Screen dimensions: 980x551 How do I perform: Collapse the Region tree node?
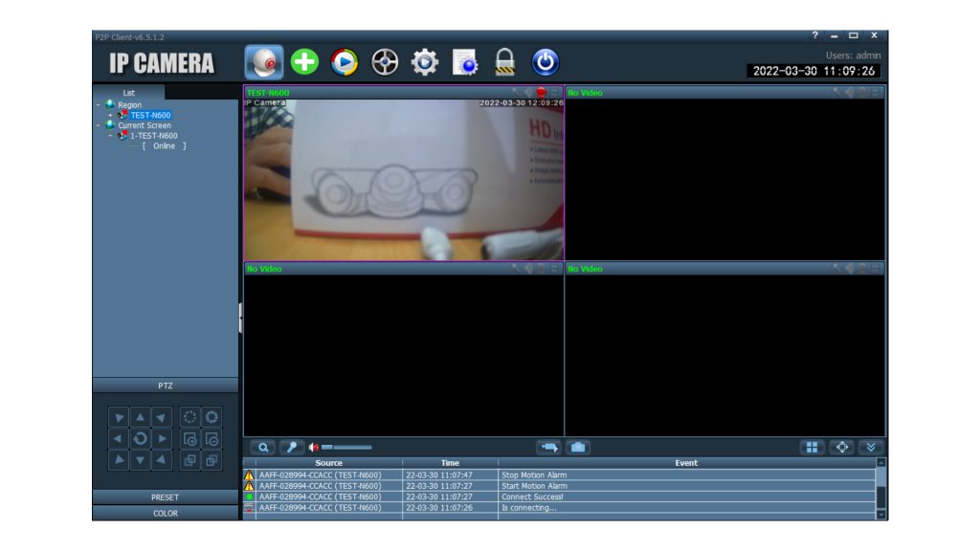point(99,105)
